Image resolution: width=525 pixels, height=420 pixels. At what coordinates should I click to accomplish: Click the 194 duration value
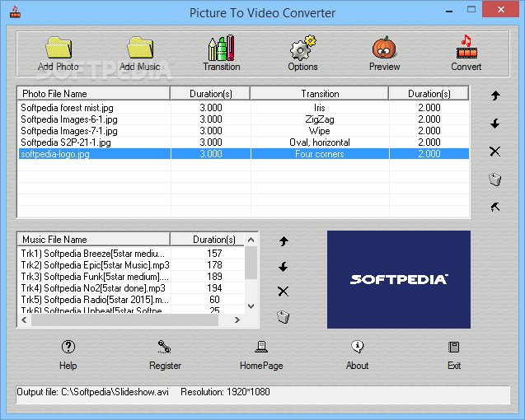214,288
